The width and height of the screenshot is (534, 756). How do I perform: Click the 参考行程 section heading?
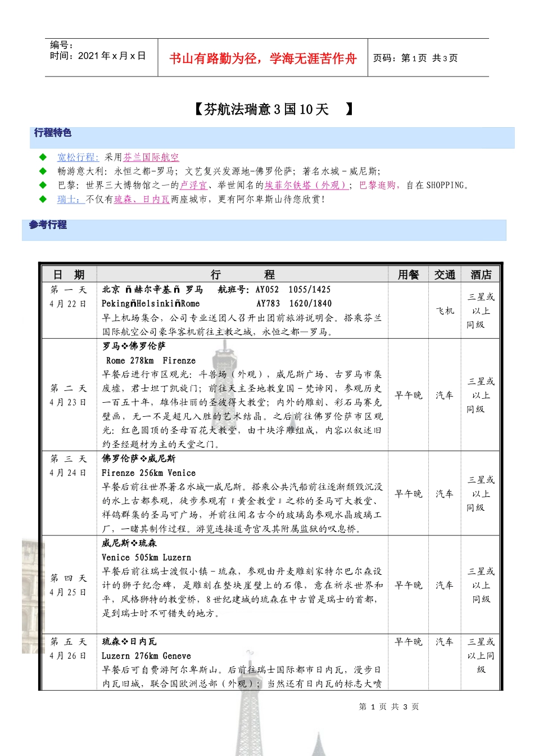[x=48, y=225]
